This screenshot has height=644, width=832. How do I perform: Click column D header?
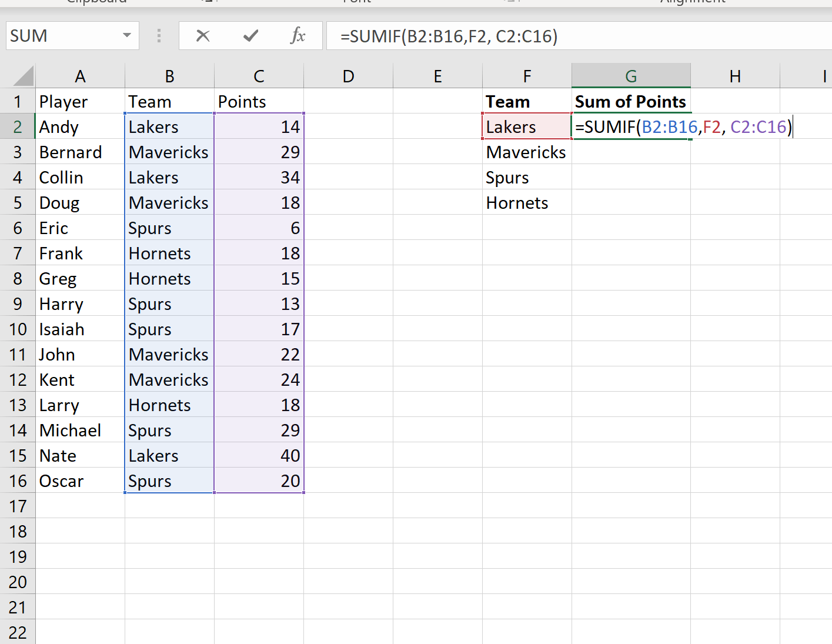pyautogui.click(x=348, y=75)
